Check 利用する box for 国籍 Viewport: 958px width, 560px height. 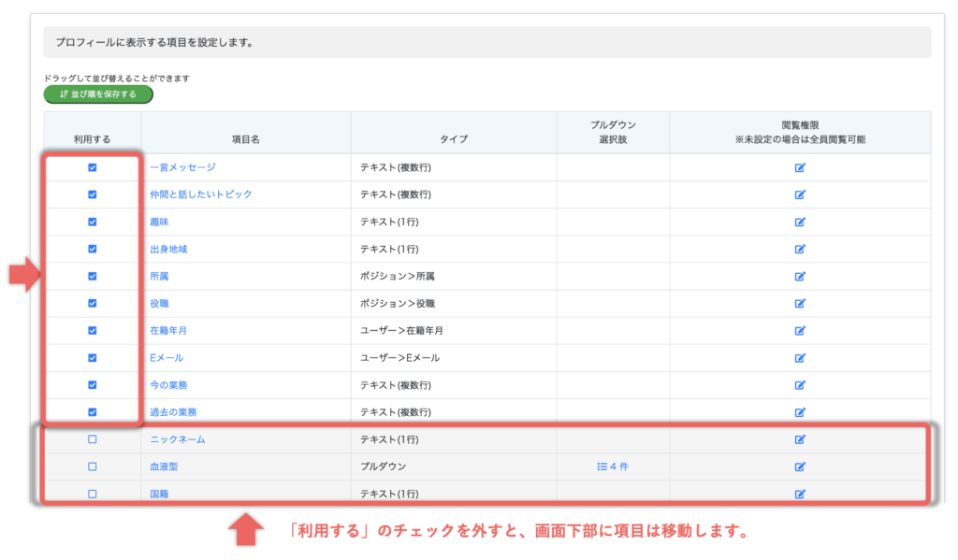(92, 494)
